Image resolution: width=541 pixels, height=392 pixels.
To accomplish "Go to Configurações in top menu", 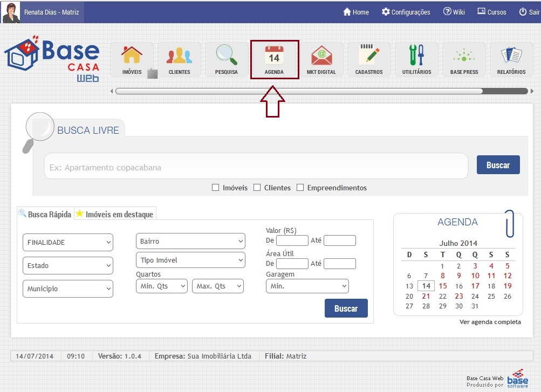I will coord(406,12).
